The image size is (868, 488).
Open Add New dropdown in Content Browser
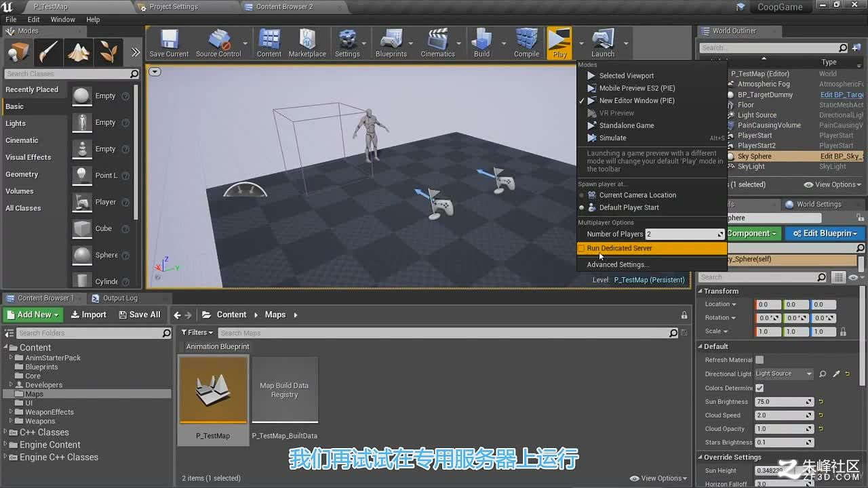point(33,314)
